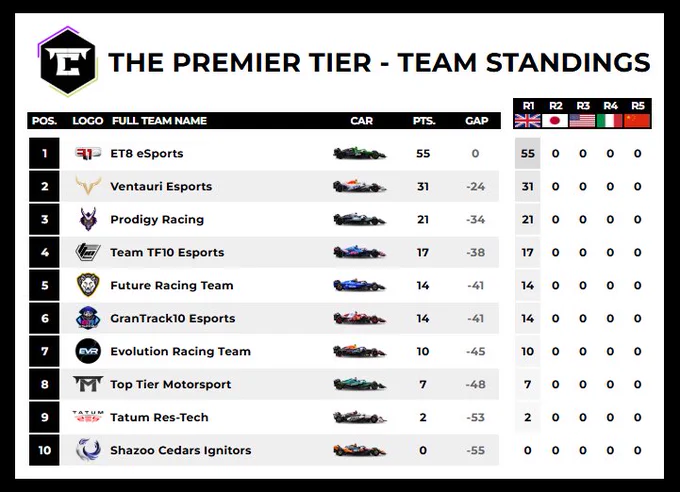Click the ET8 eSports car thumbnail

(x=359, y=153)
